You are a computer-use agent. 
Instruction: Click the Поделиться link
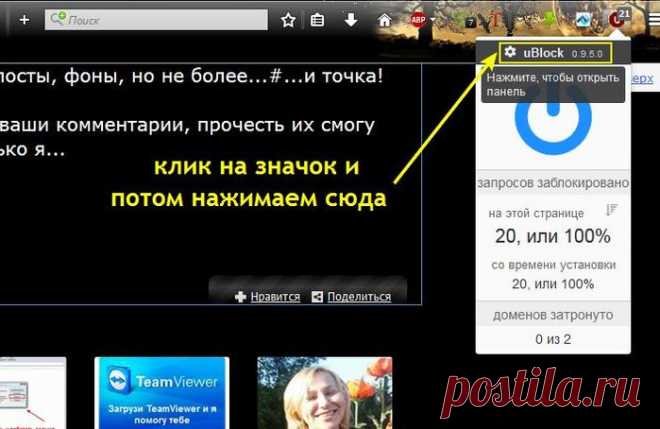pyautogui.click(x=359, y=297)
